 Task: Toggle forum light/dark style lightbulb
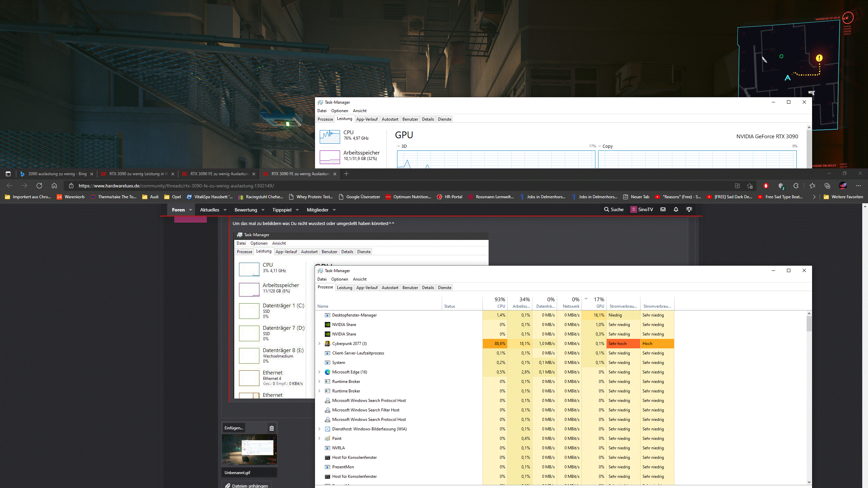pos(689,209)
